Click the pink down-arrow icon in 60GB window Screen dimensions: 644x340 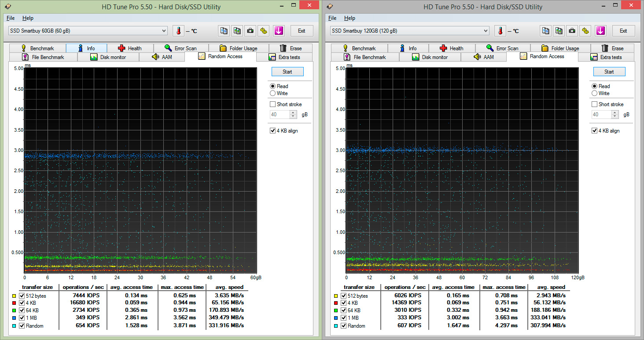click(x=279, y=31)
